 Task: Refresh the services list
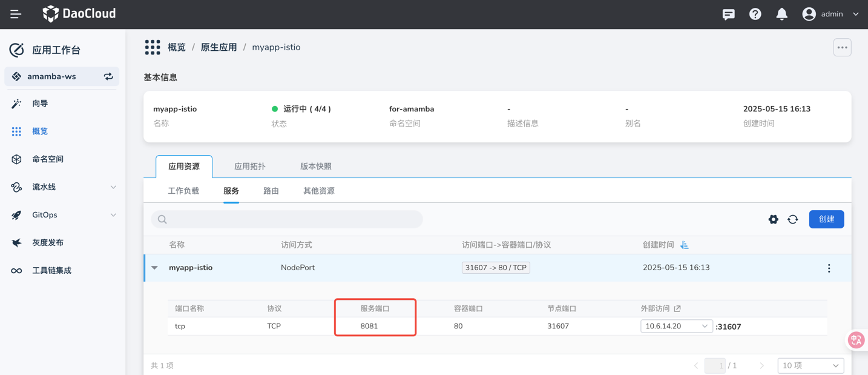click(792, 219)
